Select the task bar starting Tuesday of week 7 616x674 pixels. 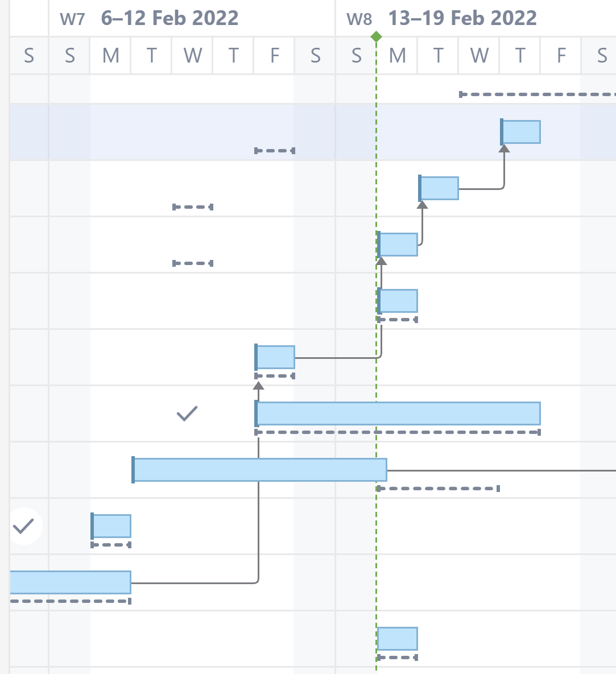click(x=259, y=470)
